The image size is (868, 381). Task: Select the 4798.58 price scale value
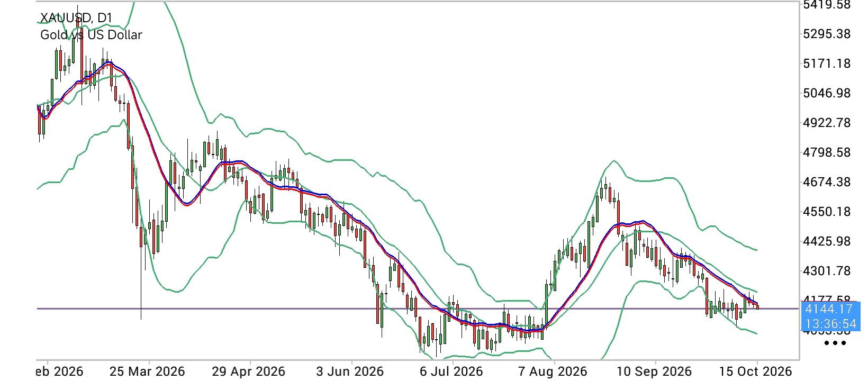click(827, 152)
